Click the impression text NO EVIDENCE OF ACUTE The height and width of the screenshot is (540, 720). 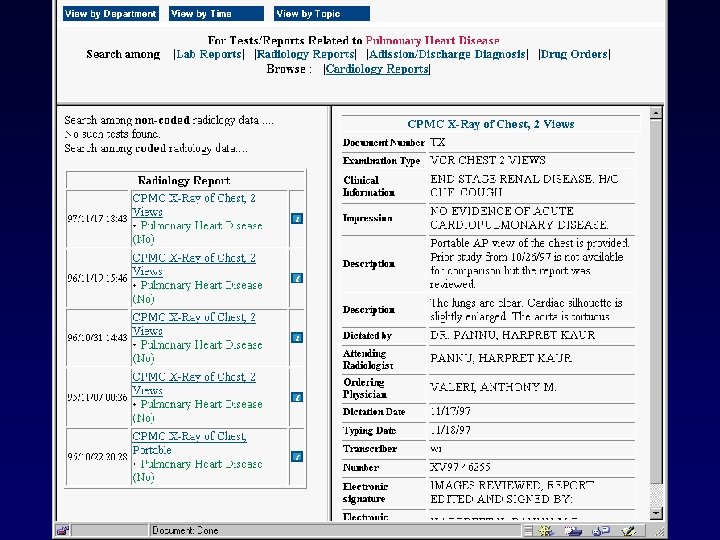pyautogui.click(x=501, y=211)
